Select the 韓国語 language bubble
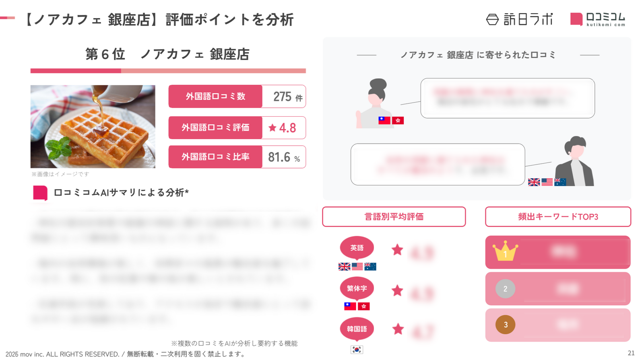 pos(357,329)
